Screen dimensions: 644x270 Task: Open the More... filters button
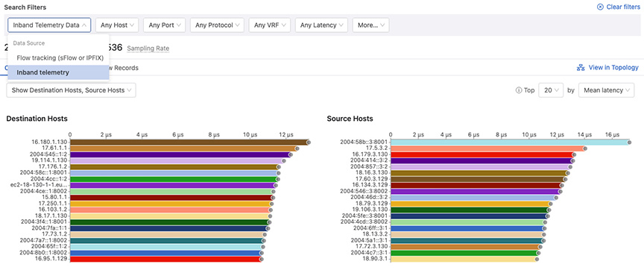tap(371, 25)
